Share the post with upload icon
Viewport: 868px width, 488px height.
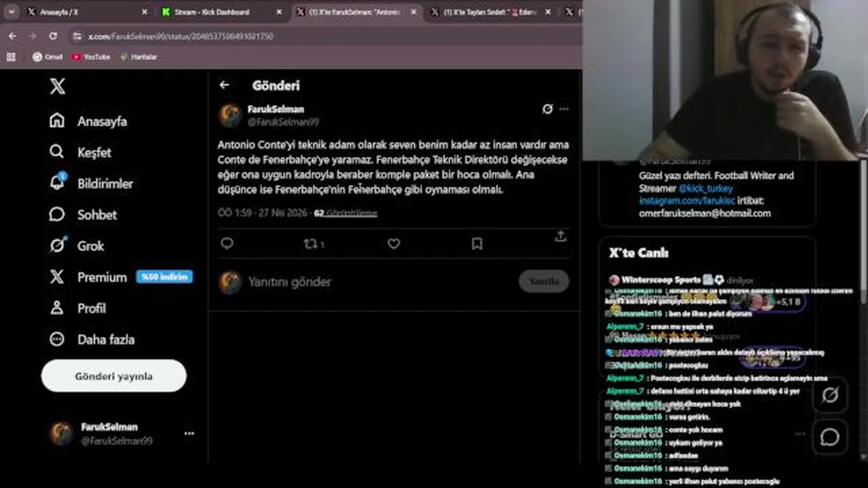(560, 236)
